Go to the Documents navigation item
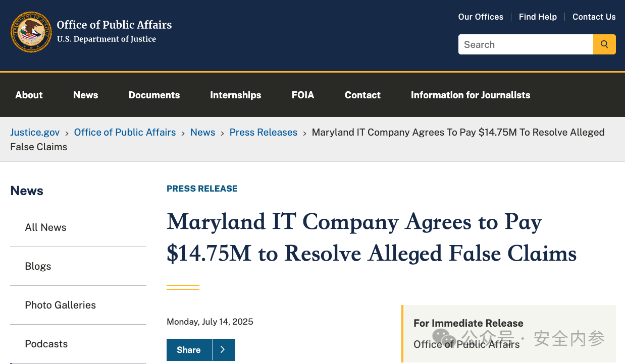This screenshot has width=625, height=364. [154, 95]
